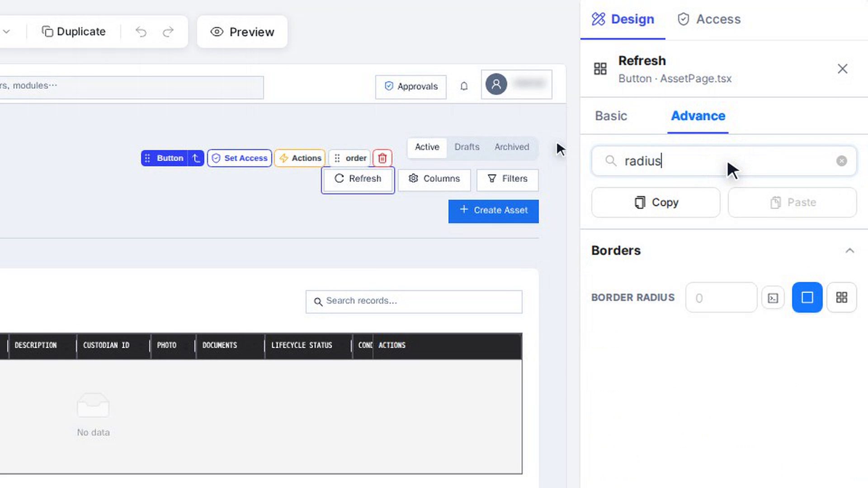The width and height of the screenshot is (868, 488).
Task: Delete the selected element via trash icon
Action: (x=382, y=158)
